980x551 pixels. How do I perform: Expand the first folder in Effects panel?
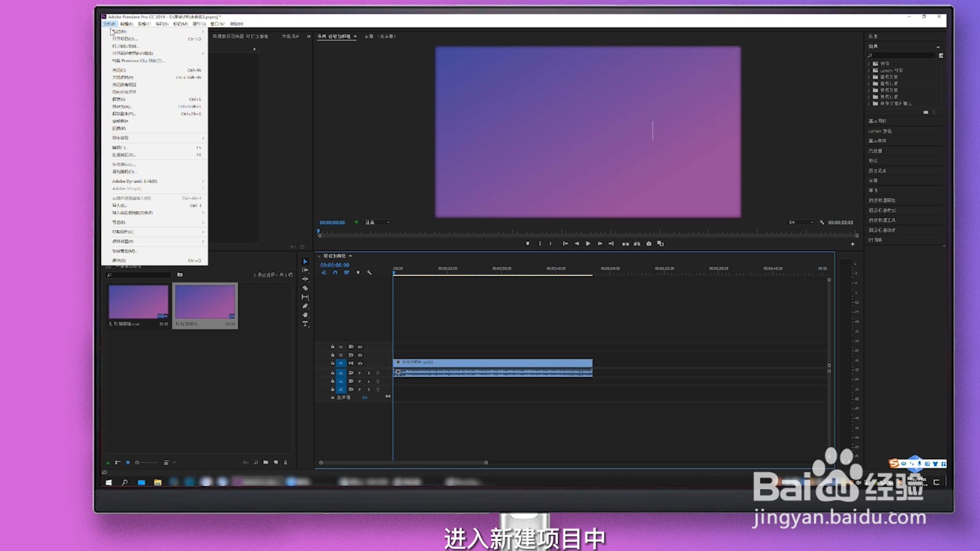[869, 64]
